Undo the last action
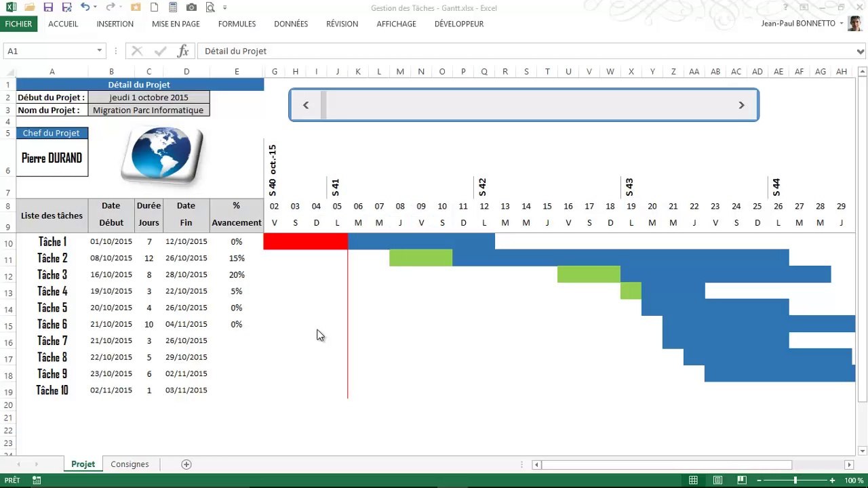 tap(85, 7)
